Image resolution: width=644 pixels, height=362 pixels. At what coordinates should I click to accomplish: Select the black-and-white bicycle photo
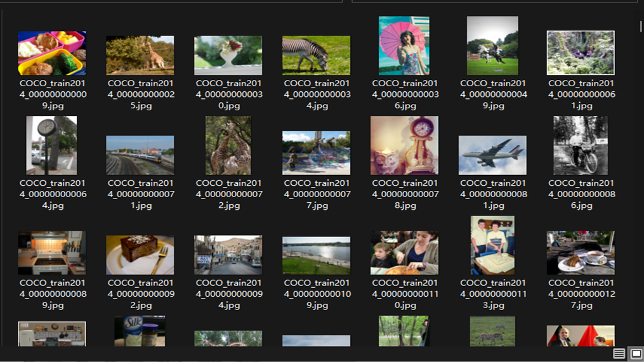581,145
